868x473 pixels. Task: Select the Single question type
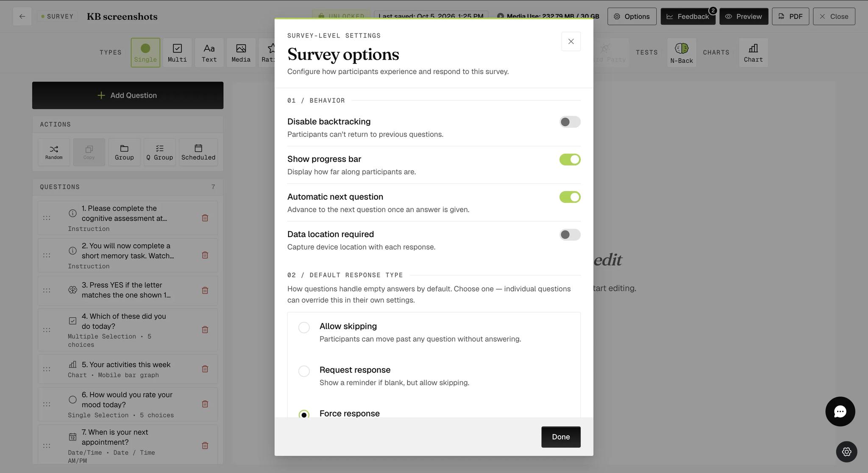145,53
